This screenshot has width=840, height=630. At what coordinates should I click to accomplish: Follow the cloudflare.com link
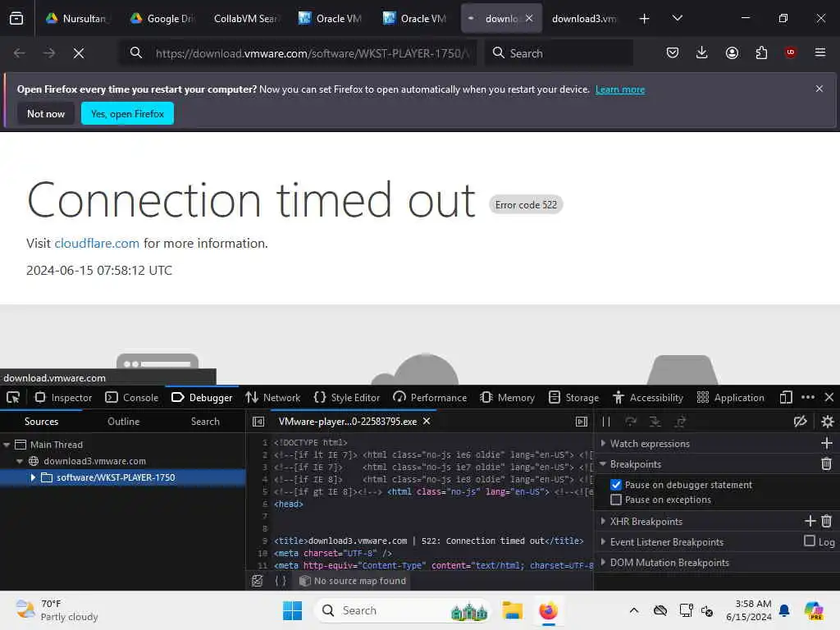click(97, 243)
